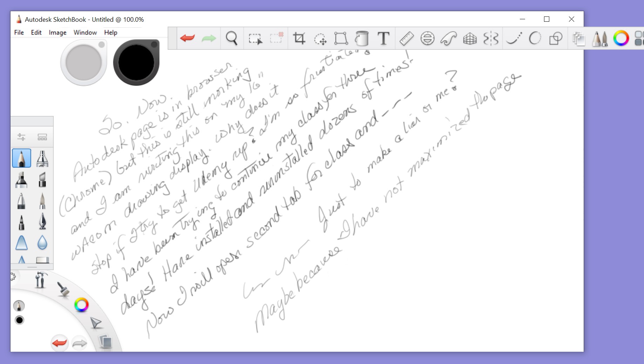The image size is (644, 364).
Task: Toggle the Ellipse guide
Action: (x=427, y=39)
